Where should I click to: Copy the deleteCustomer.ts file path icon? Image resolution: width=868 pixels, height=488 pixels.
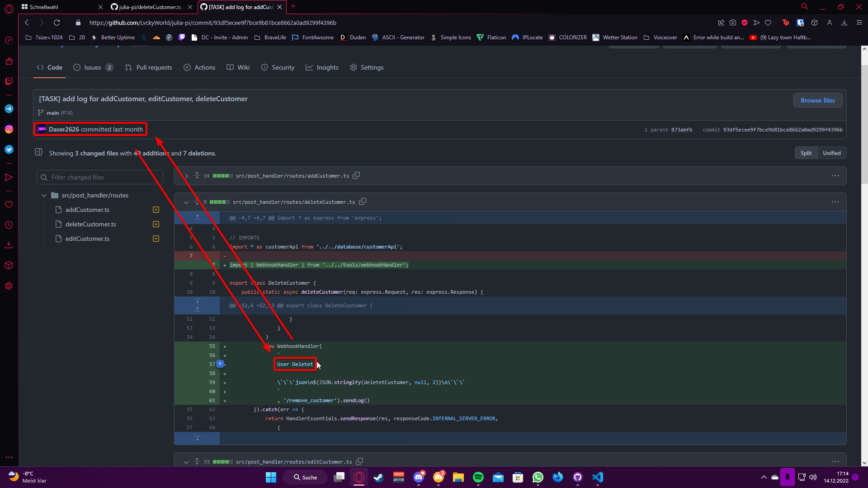[363, 202]
